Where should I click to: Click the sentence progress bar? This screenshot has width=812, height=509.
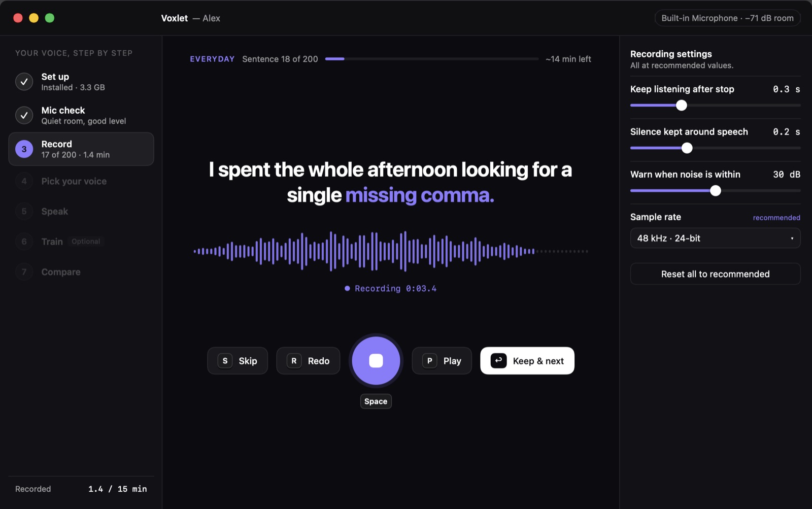coord(432,59)
